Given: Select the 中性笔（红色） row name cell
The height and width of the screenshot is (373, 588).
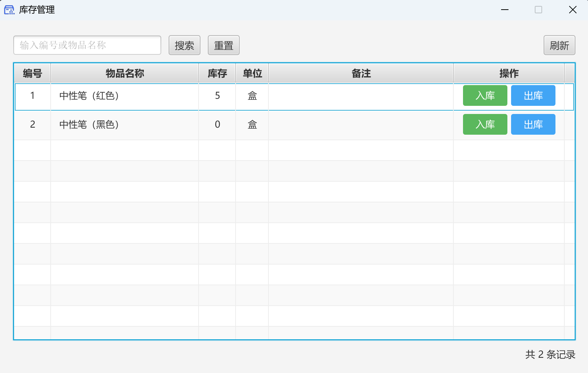Looking at the screenshot, I should coord(125,96).
